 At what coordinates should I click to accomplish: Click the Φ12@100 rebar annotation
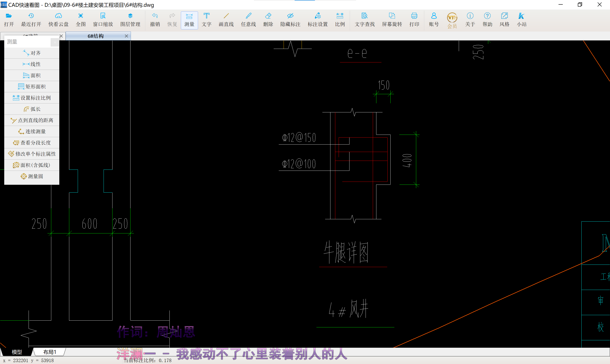pyautogui.click(x=299, y=164)
